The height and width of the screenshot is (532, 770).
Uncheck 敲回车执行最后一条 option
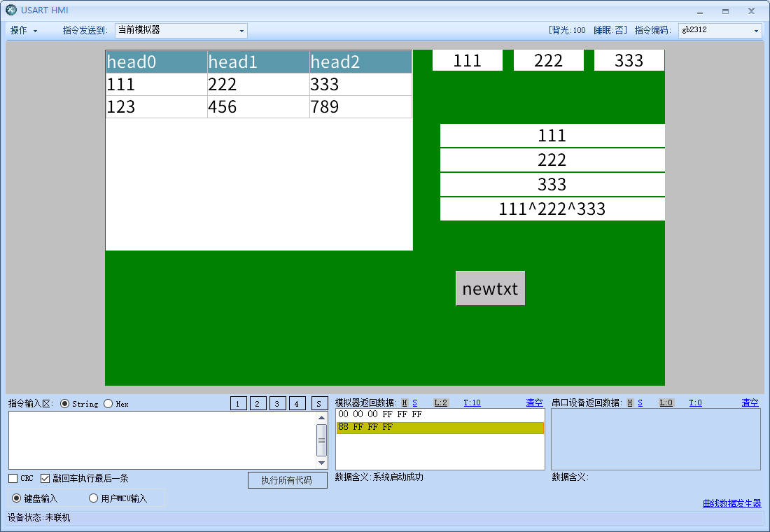point(45,479)
